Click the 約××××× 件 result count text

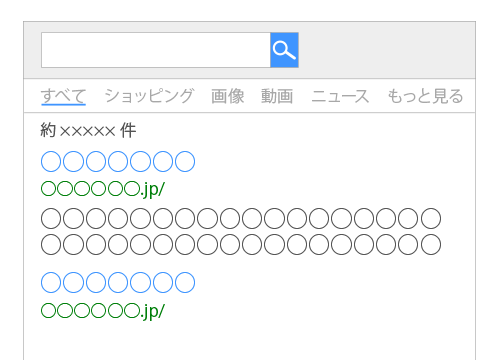(x=88, y=130)
